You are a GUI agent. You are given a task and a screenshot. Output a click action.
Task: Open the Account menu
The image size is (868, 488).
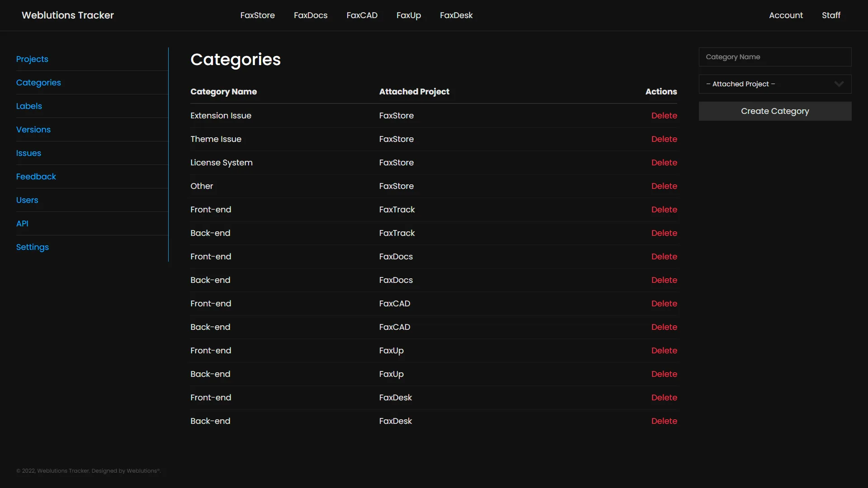tap(786, 15)
